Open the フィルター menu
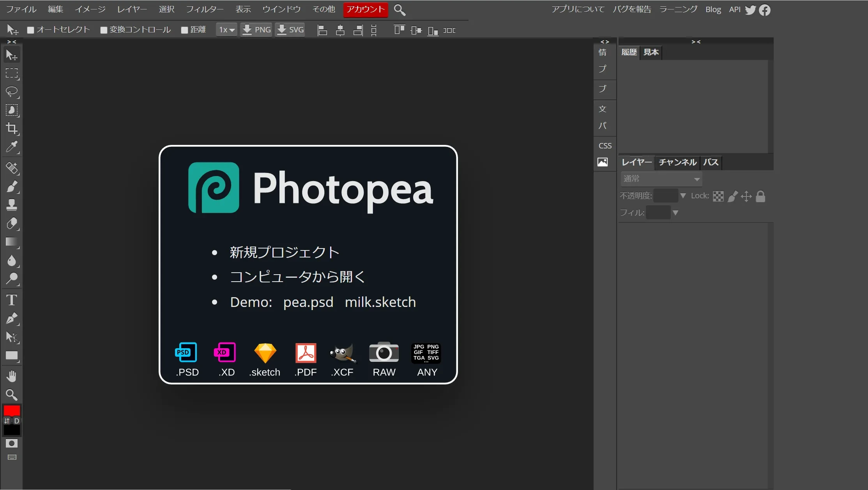The height and width of the screenshot is (490, 868). 205,9
